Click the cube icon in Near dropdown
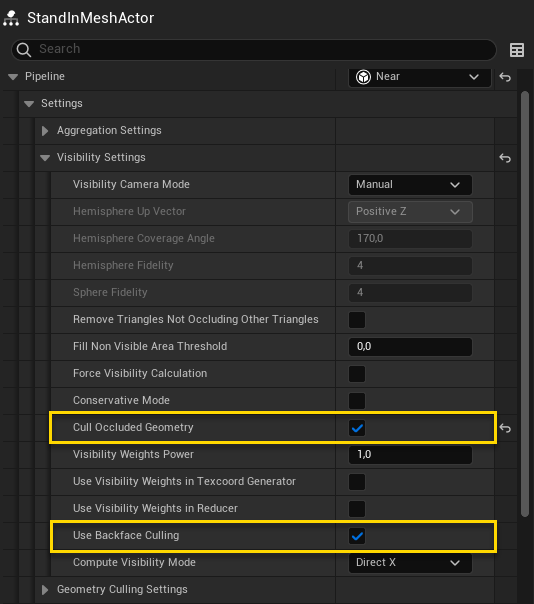The image size is (534, 604). coord(363,77)
